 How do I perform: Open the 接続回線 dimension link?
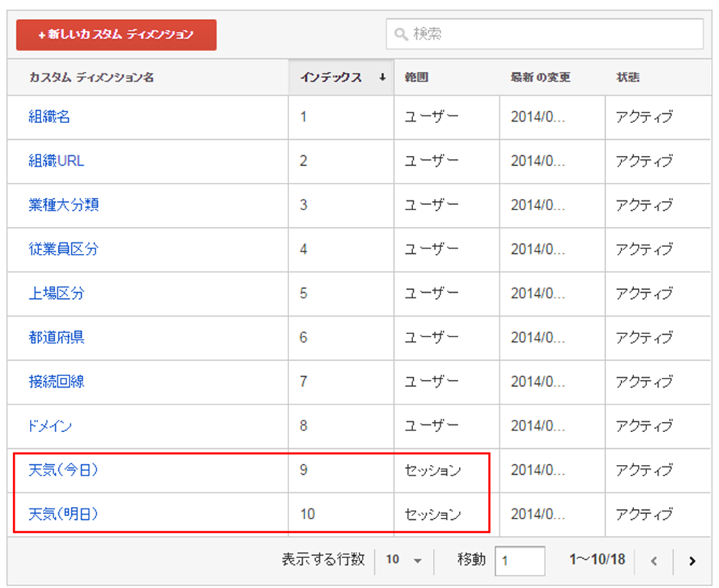[57, 382]
